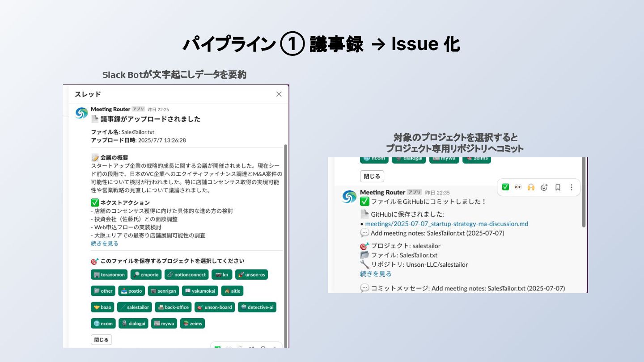Open the three-dot more actions menu
Image resolution: width=644 pixels, height=362 pixels.
[571, 187]
